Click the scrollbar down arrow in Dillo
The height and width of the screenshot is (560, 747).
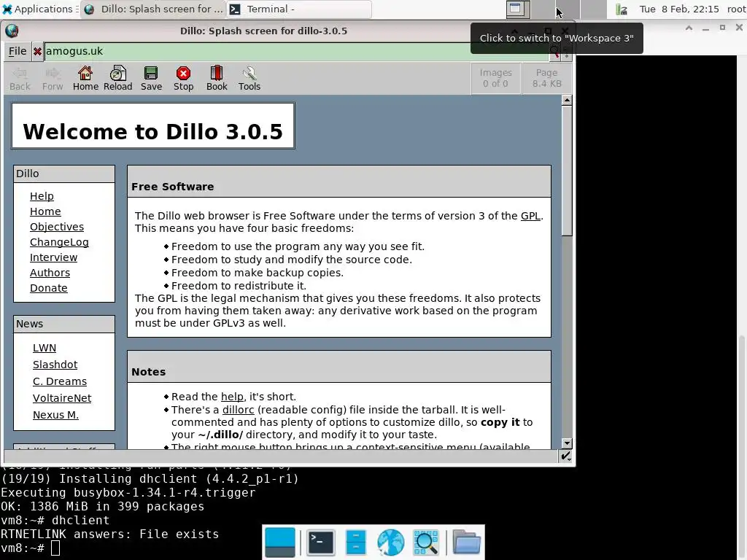566,443
